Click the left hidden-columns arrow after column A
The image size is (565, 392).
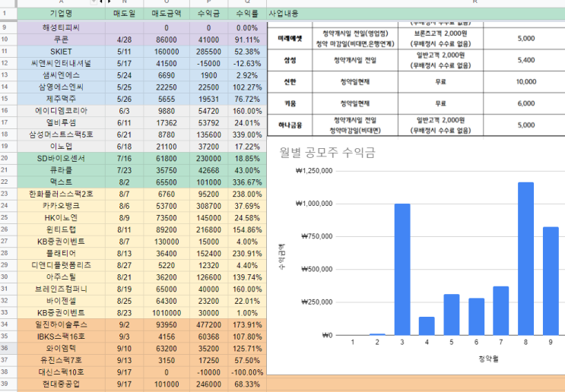(101, 2)
